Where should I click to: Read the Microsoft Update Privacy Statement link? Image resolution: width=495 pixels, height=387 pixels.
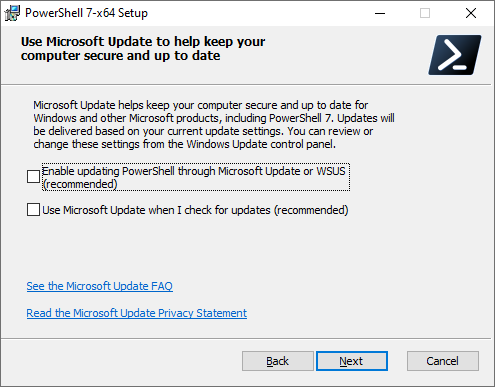coord(137,313)
